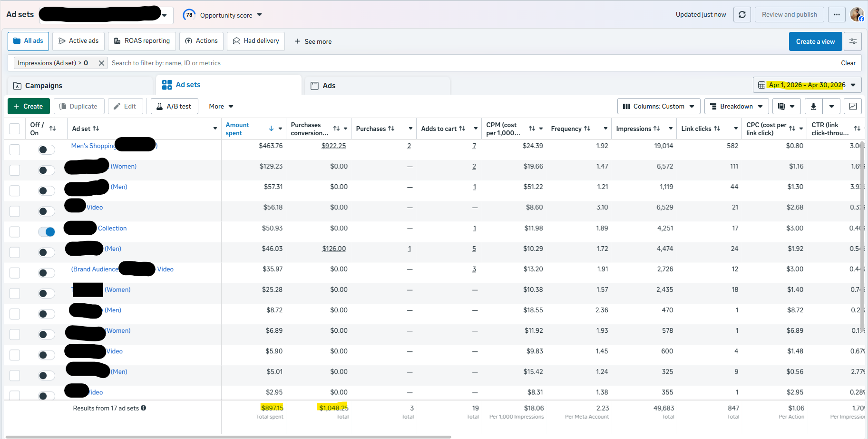Toggle the $46.03 (Men) ad set switch

47,252
